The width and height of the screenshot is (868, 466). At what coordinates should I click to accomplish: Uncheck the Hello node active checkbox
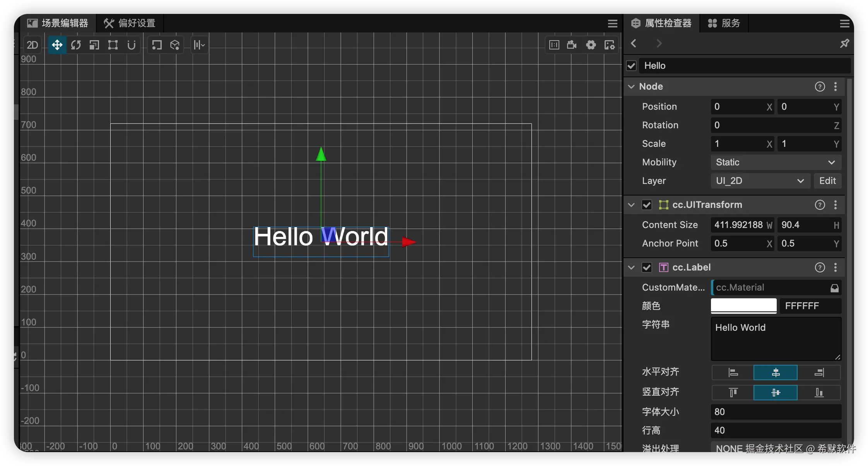632,66
